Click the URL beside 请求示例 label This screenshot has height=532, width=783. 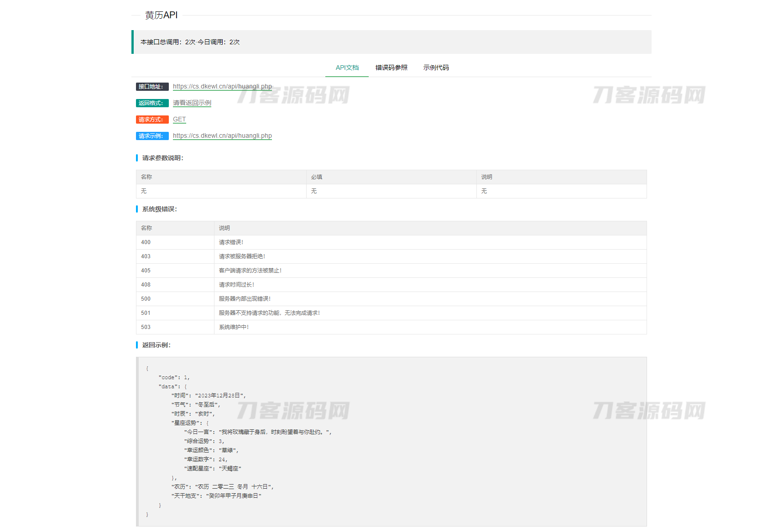pyautogui.click(x=222, y=136)
